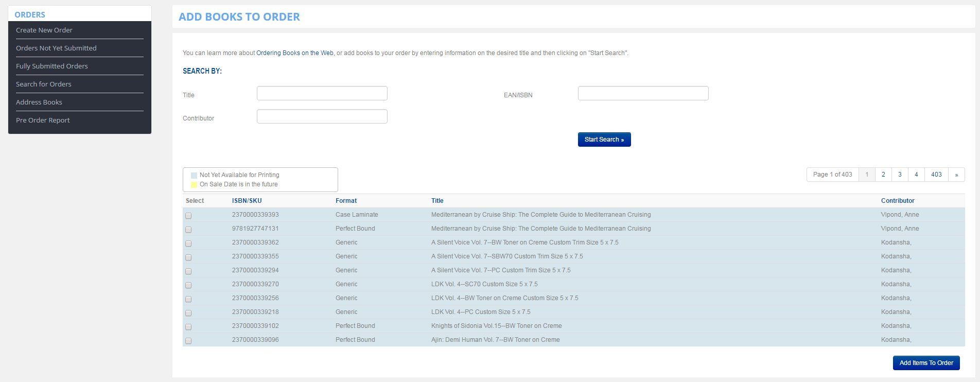Screen dimensions: 980x382
Task: Sort results by ISBN/SKU column
Action: (247, 201)
